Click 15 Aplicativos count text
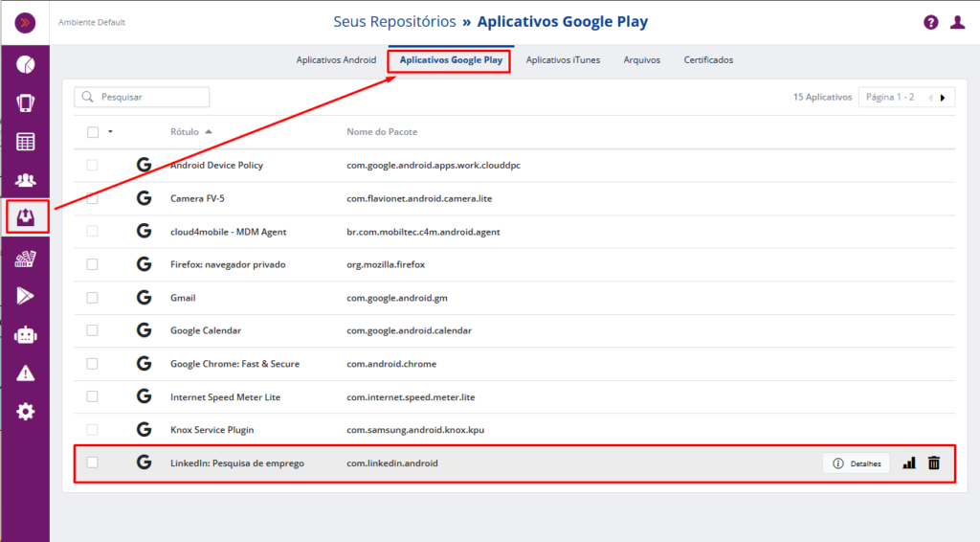The image size is (980, 542). coord(822,98)
